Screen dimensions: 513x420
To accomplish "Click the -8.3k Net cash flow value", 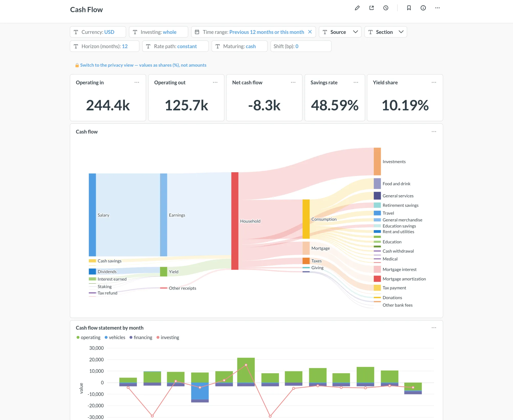I will click(264, 105).
